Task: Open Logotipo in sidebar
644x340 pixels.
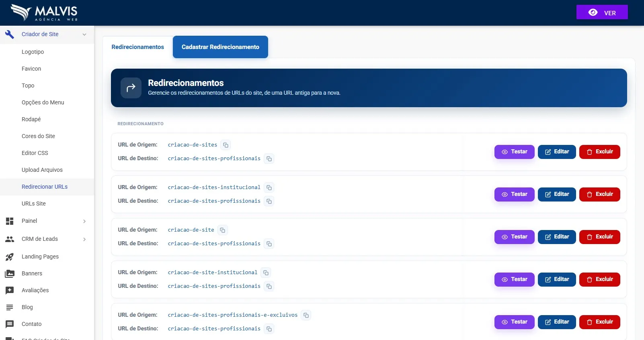Action: pyautogui.click(x=47, y=52)
